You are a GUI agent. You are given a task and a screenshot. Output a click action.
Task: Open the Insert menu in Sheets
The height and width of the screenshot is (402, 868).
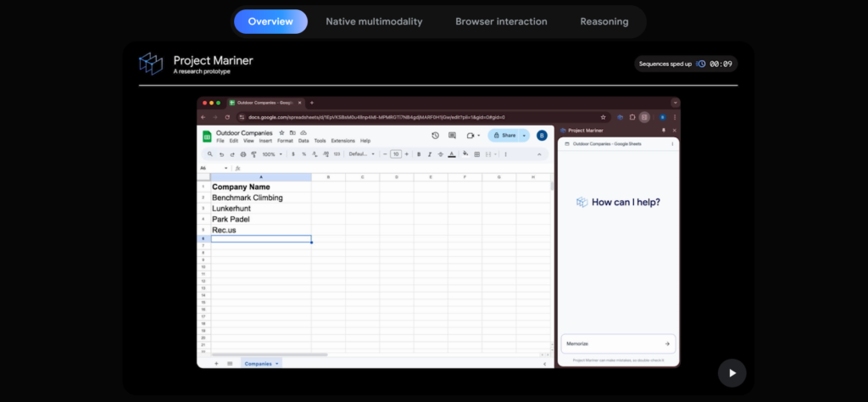pyautogui.click(x=265, y=141)
